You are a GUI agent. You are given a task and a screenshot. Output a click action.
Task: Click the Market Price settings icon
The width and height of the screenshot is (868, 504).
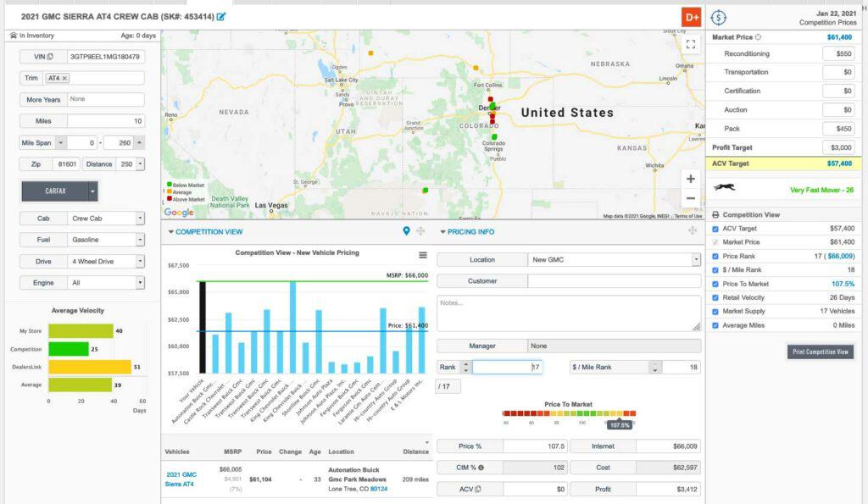pyautogui.click(x=758, y=37)
